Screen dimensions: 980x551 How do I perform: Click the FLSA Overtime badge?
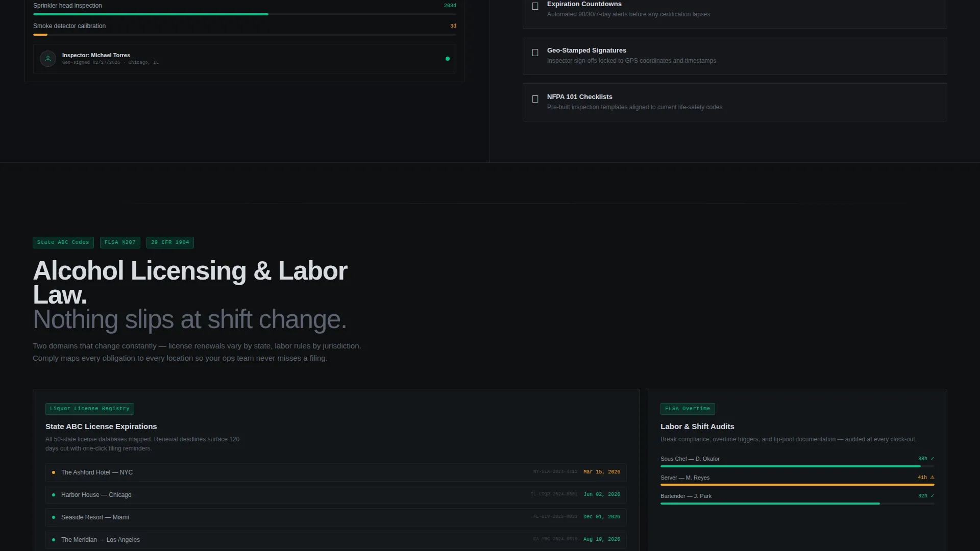pos(688,409)
